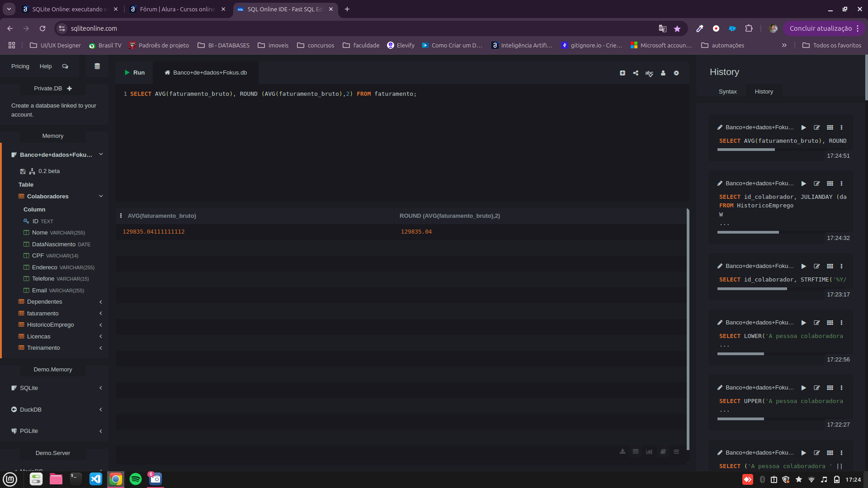Screen dimensions: 868x488
Task: Open the Help link
Action: 46,66
